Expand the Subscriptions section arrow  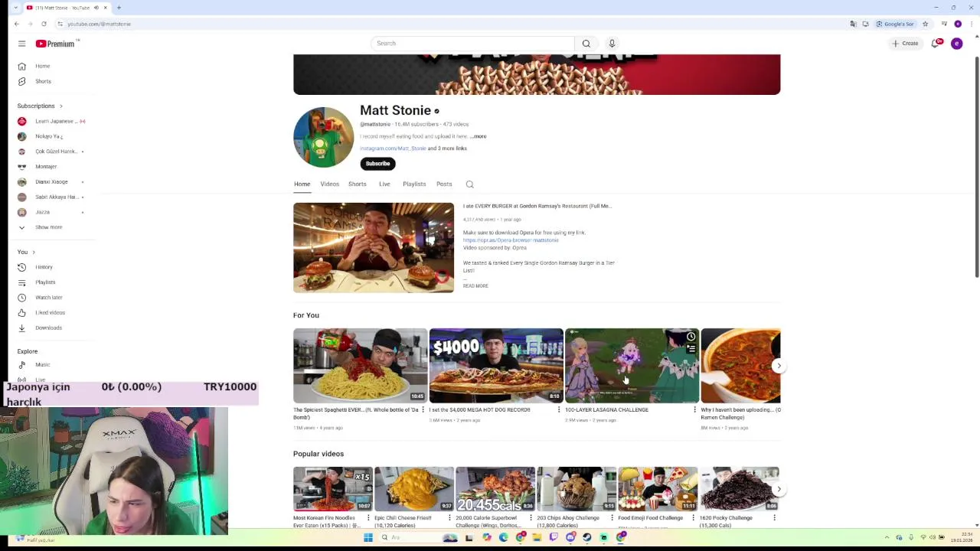click(x=60, y=106)
